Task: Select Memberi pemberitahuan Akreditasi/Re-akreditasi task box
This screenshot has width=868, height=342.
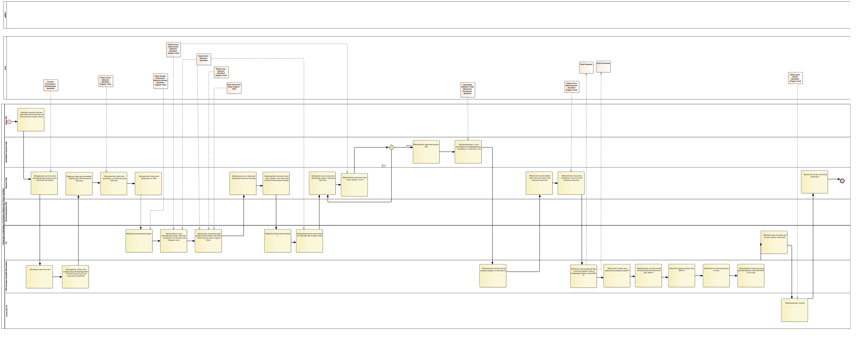Action: click(31, 120)
